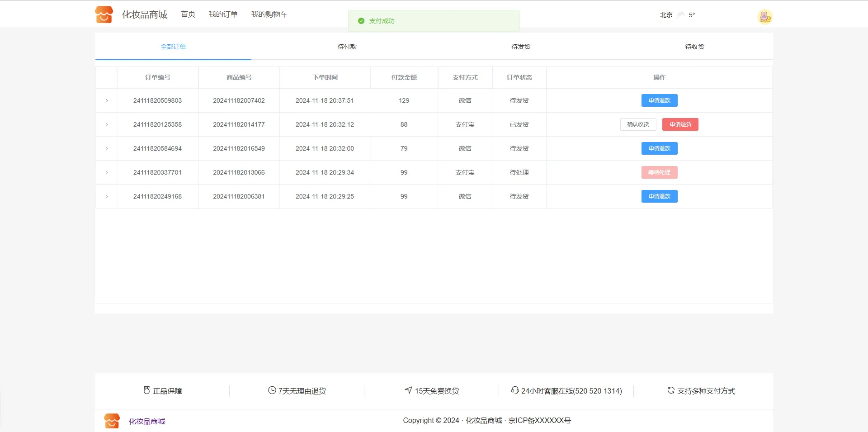The image size is (868, 432).
Task: Expand row for order 24111820249168
Action: coord(107,196)
